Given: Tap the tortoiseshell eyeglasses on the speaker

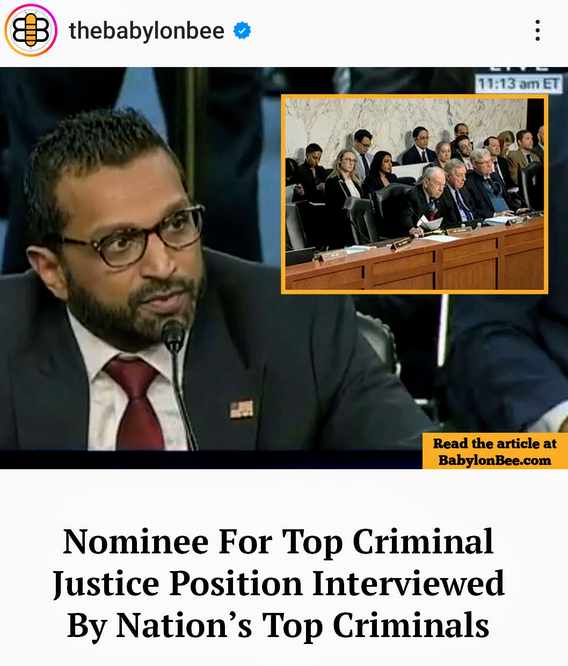Looking at the screenshot, I should pos(134,237).
